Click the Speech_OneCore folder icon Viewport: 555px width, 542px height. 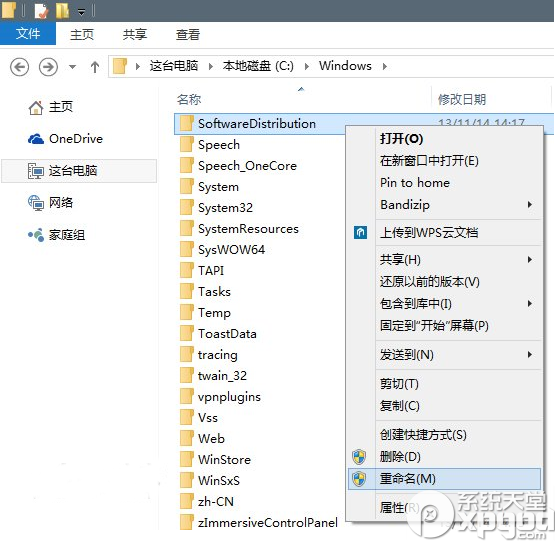tap(187, 165)
